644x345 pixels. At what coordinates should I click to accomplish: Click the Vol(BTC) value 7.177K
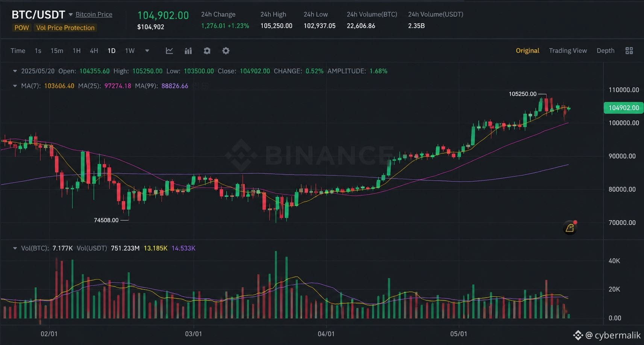(62, 248)
